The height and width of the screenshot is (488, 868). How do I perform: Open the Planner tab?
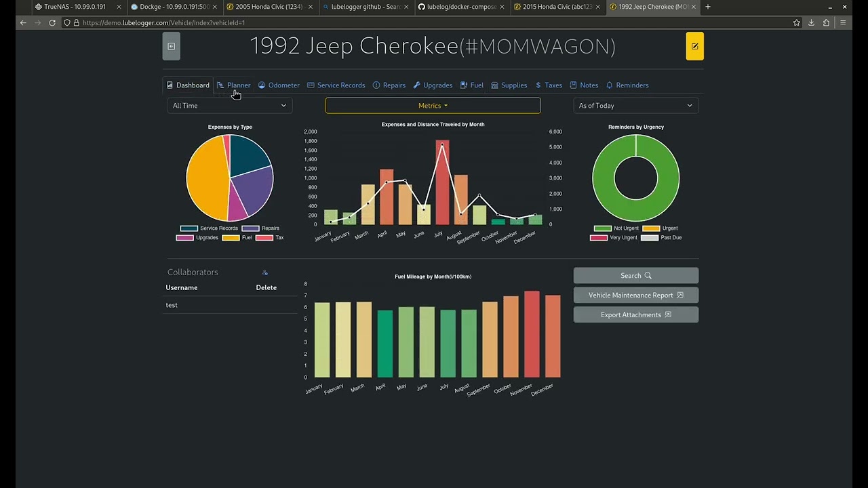point(234,85)
